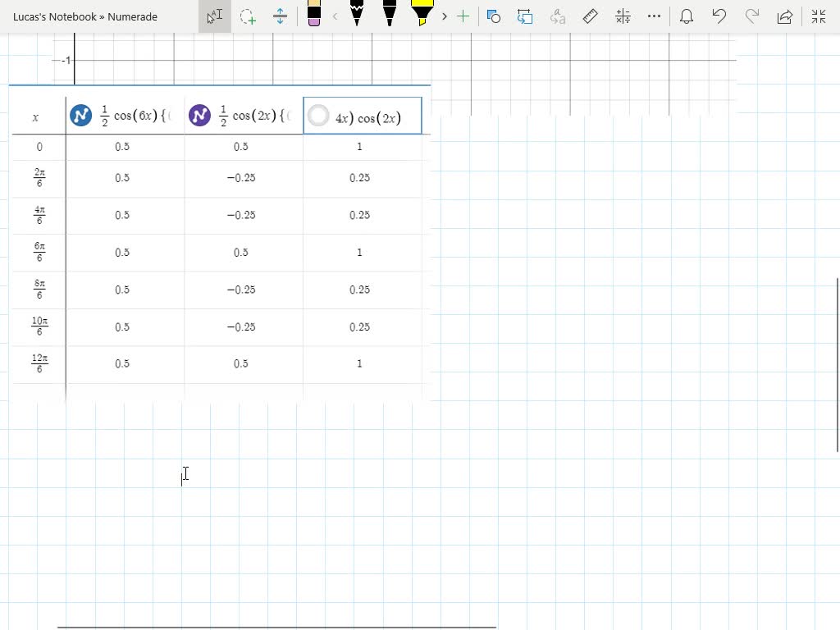This screenshot has width=840, height=630.
Task: Select the Ruler tool
Action: pos(590,16)
